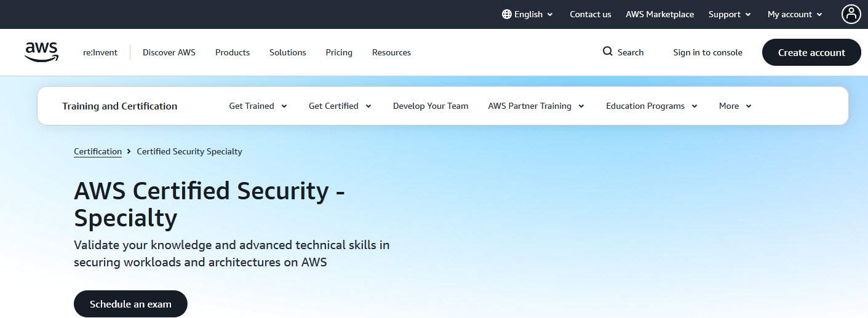This screenshot has width=868, height=318.
Task: Open the Products menu
Action: coord(233,52)
